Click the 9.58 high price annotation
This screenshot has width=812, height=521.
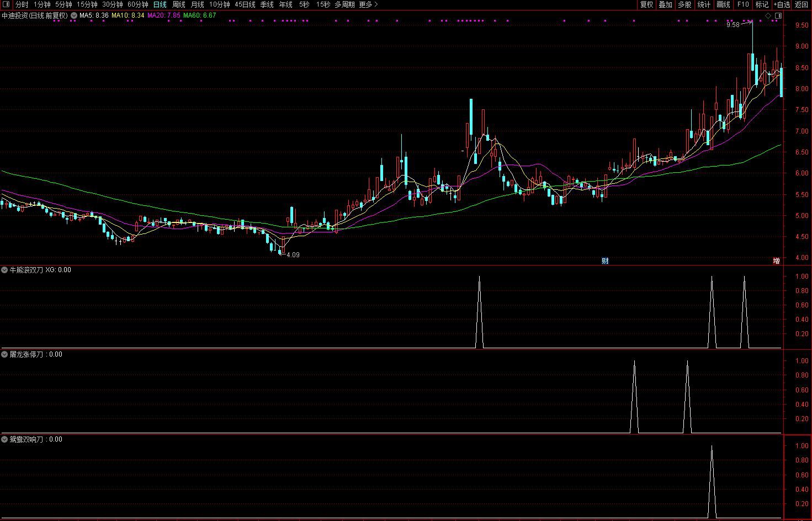pyautogui.click(x=733, y=25)
